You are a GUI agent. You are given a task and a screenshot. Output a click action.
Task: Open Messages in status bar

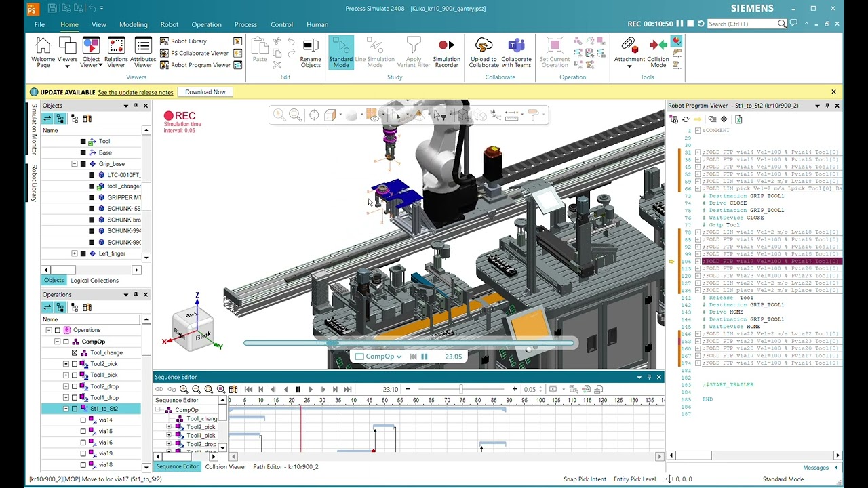point(816,468)
